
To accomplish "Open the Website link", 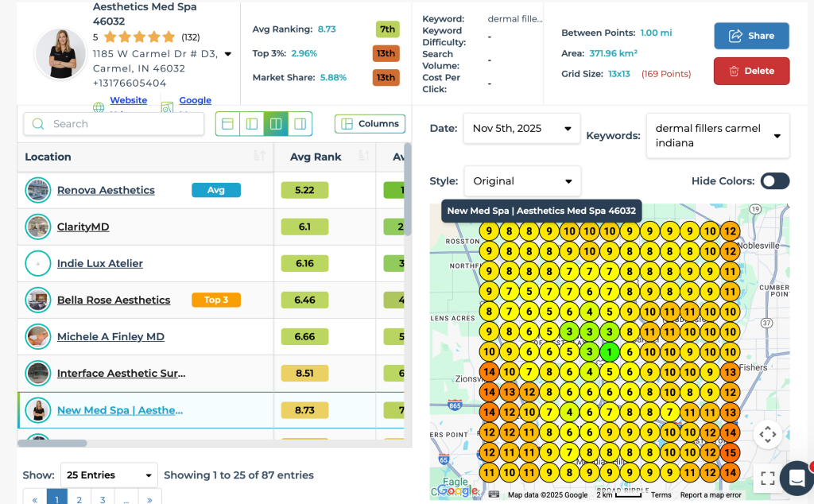I will [x=128, y=100].
